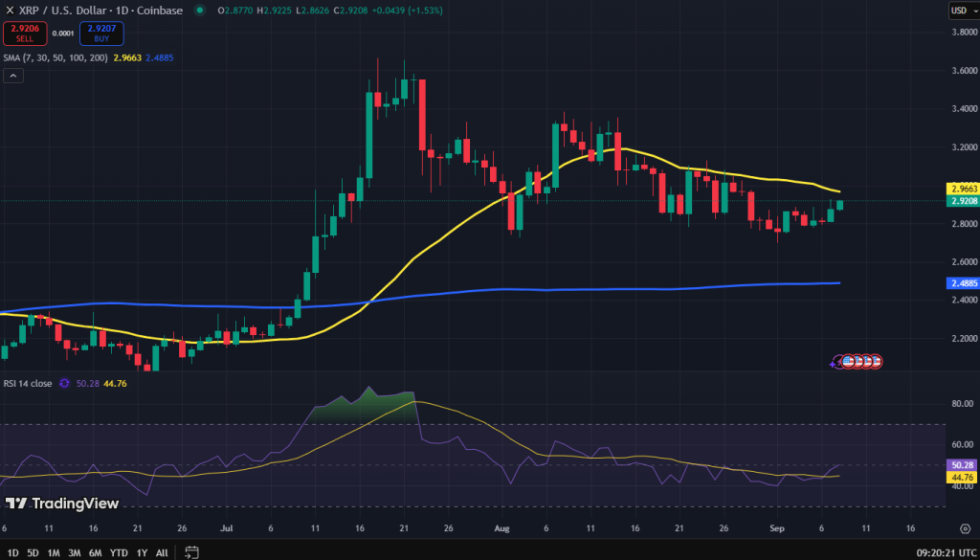Select the All time range
This screenshot has width=980, height=560.
point(161,552)
